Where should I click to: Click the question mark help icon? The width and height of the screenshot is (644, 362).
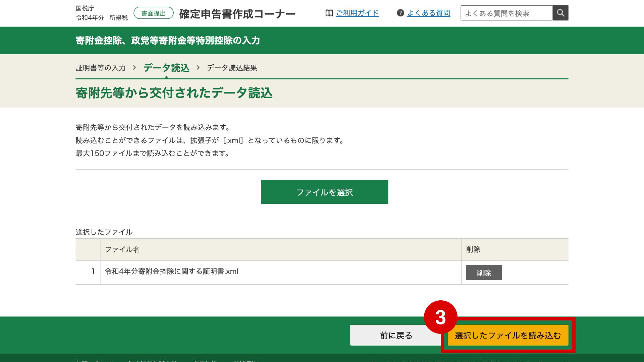click(400, 13)
